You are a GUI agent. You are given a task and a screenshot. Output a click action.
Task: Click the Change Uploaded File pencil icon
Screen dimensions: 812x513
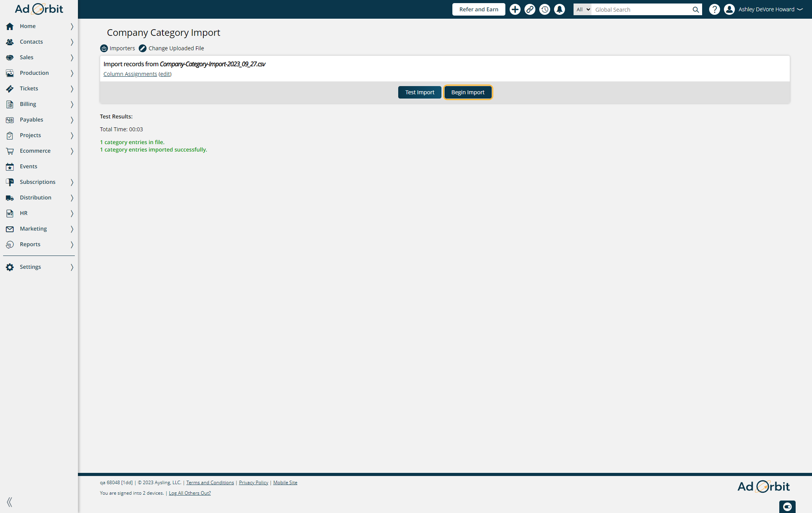(143, 48)
